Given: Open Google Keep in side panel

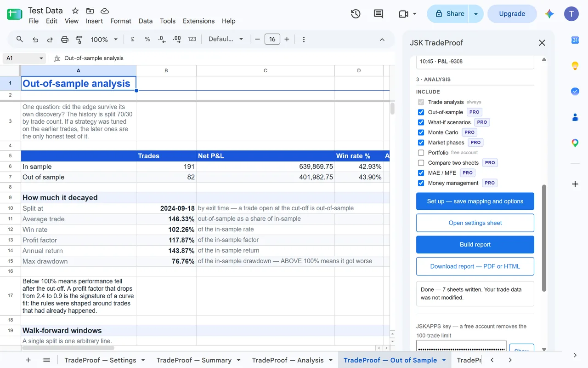Looking at the screenshot, I should tap(575, 66).
